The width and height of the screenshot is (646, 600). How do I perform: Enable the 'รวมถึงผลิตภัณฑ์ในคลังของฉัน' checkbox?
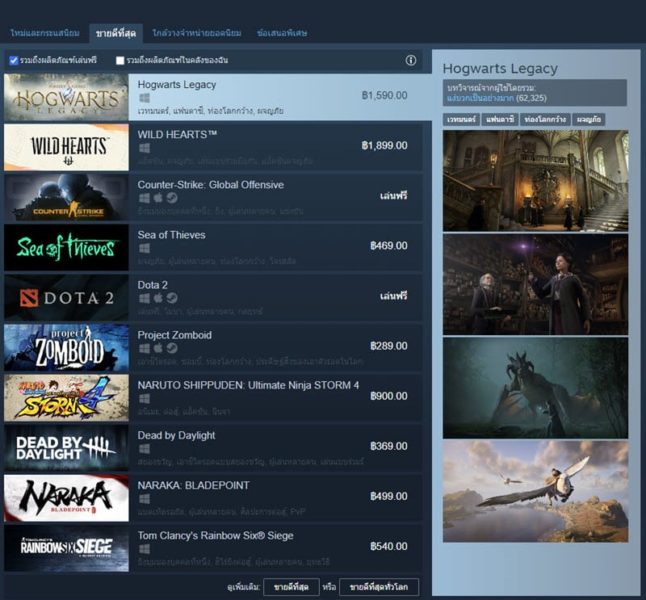[121, 61]
